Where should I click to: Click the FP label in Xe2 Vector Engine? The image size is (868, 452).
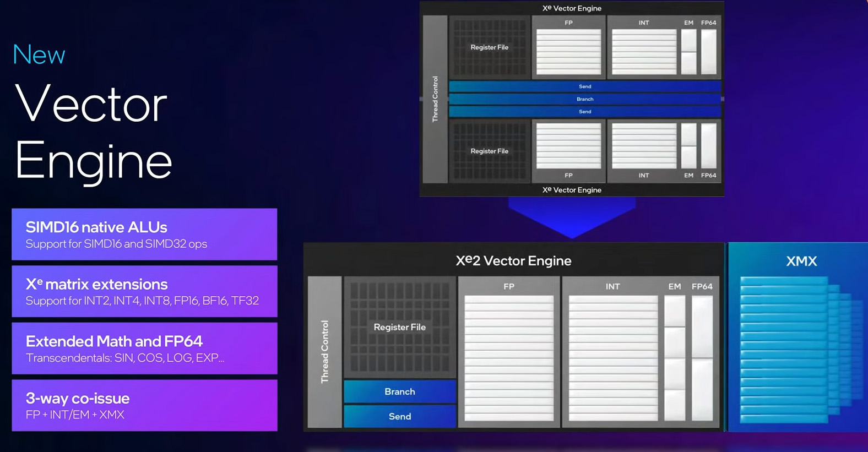[x=509, y=286]
